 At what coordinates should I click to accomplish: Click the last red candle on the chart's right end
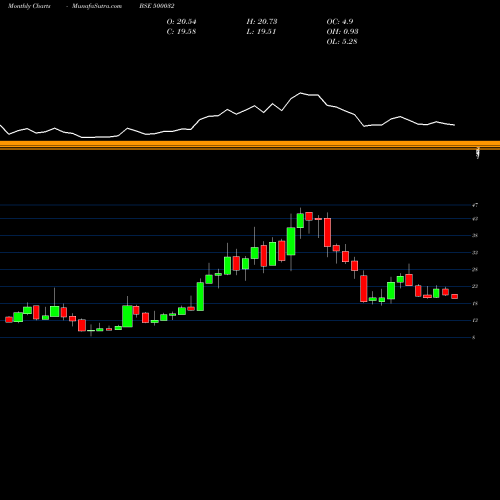455,296
